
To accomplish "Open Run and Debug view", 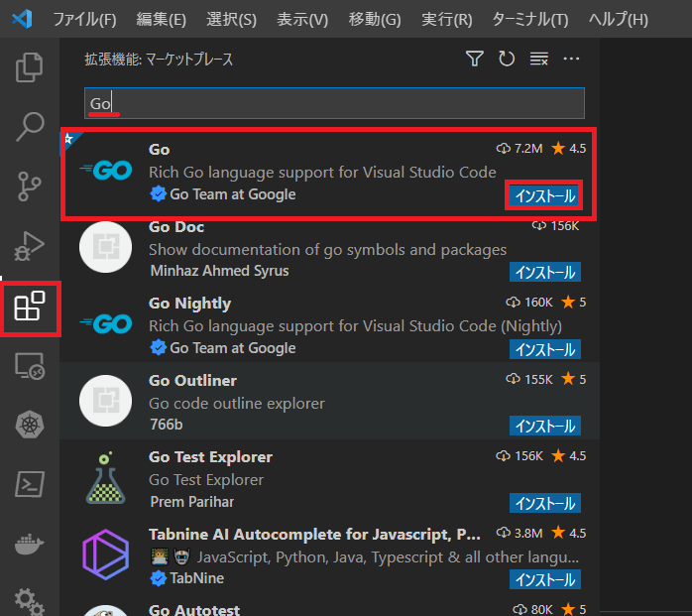I will tap(29, 246).
